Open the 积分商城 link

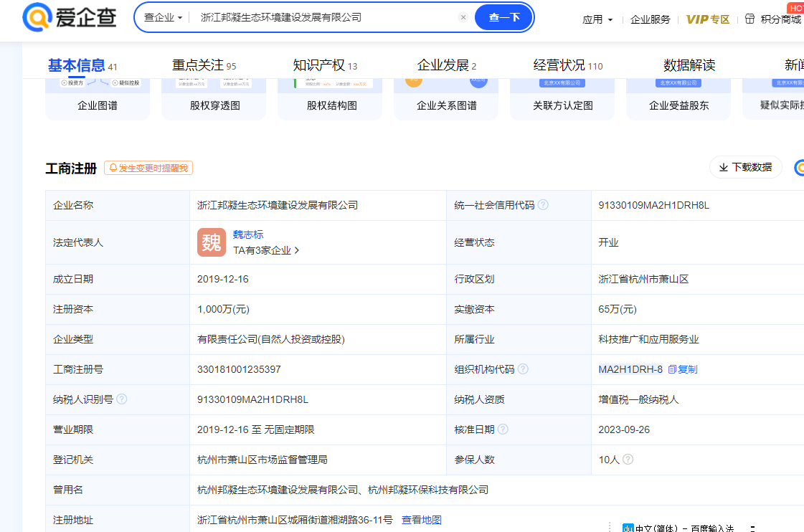coord(782,19)
